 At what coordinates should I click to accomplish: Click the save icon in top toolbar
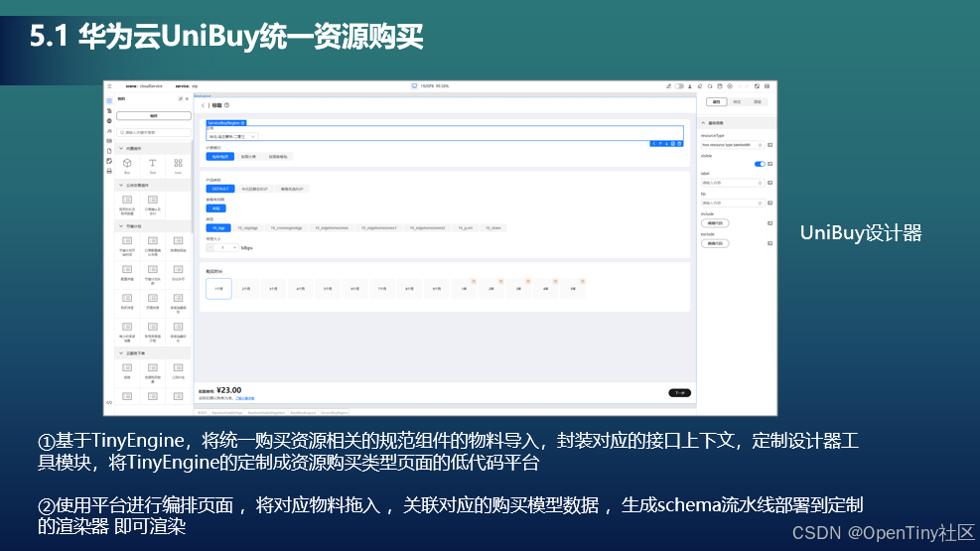(720, 86)
